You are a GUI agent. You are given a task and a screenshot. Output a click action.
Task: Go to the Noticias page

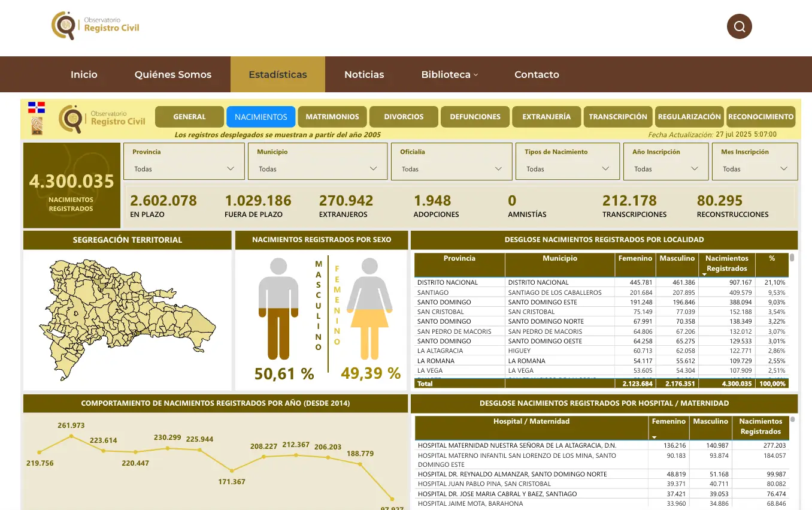point(364,74)
